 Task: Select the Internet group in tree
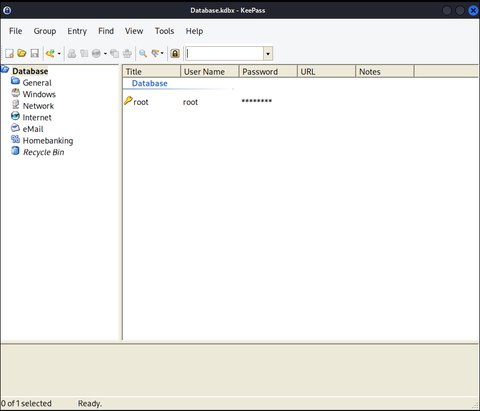[37, 117]
